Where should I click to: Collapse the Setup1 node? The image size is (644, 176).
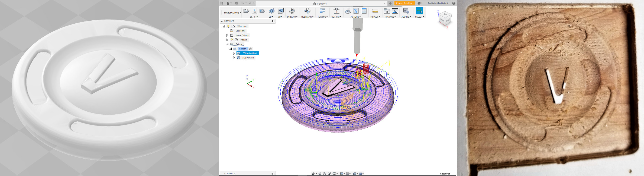[x=231, y=49]
